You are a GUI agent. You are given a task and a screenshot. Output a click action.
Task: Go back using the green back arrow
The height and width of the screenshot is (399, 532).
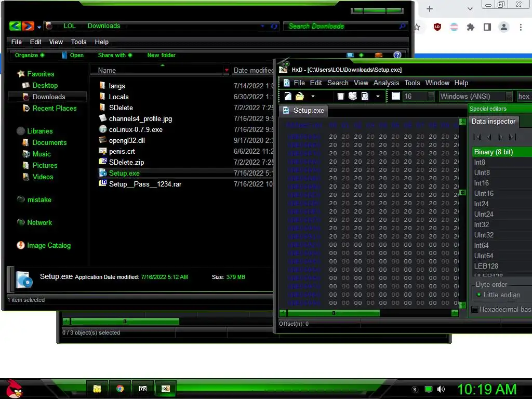click(x=15, y=26)
